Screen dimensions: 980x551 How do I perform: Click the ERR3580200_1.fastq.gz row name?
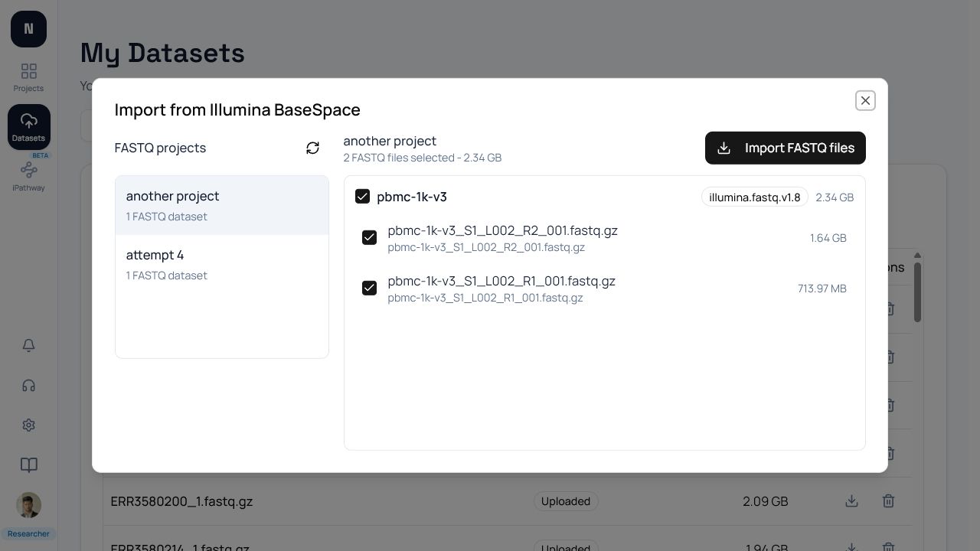point(181,501)
